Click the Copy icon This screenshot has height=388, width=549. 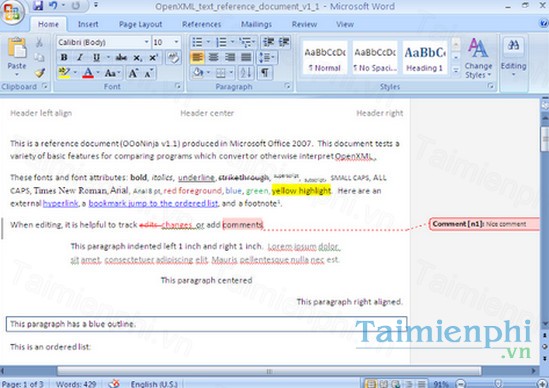[x=39, y=57]
